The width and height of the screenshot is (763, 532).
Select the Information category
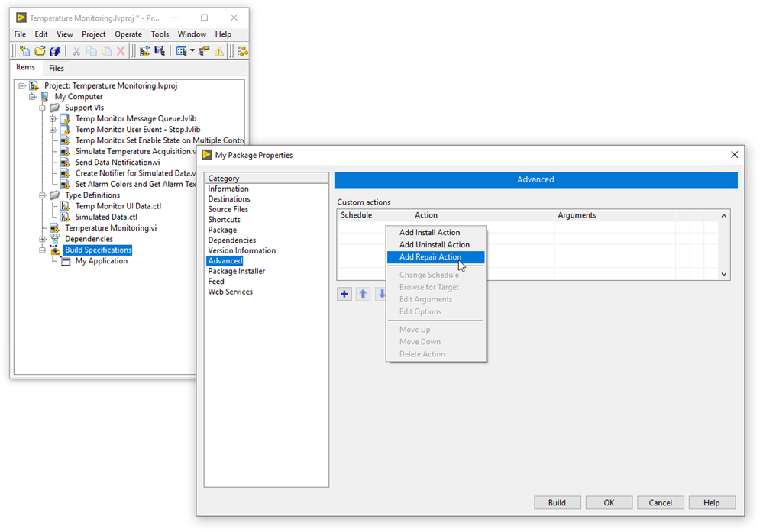(x=228, y=189)
